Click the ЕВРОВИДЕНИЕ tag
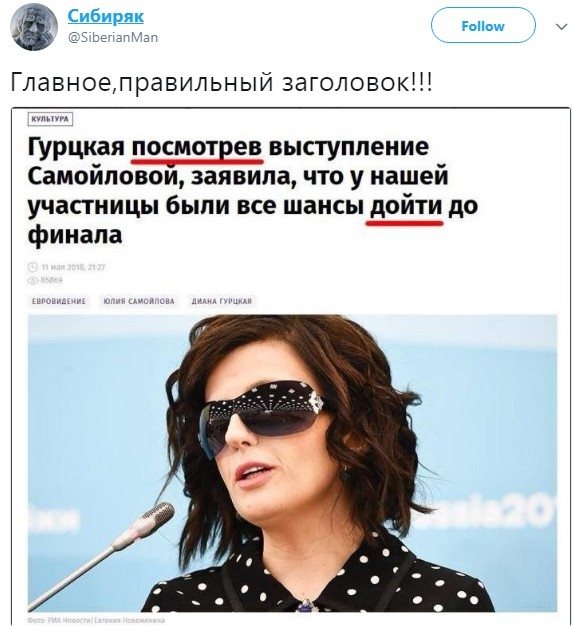The width and height of the screenshot is (573, 626). click(x=59, y=301)
